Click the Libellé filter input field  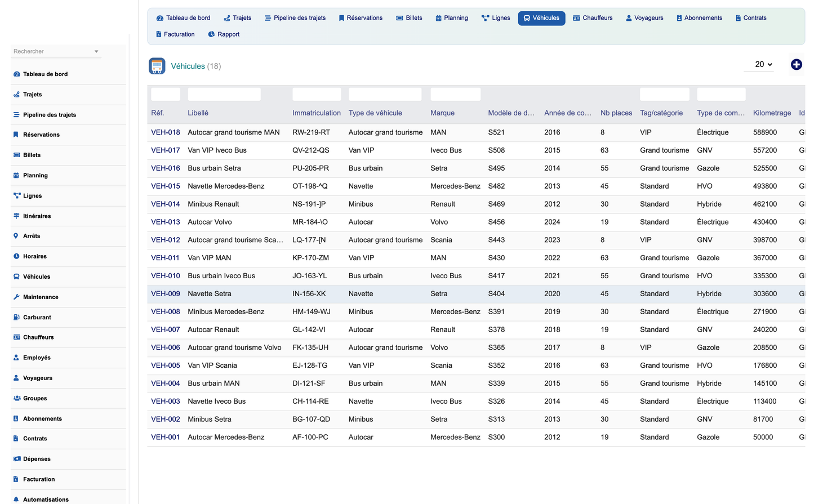pyautogui.click(x=224, y=94)
